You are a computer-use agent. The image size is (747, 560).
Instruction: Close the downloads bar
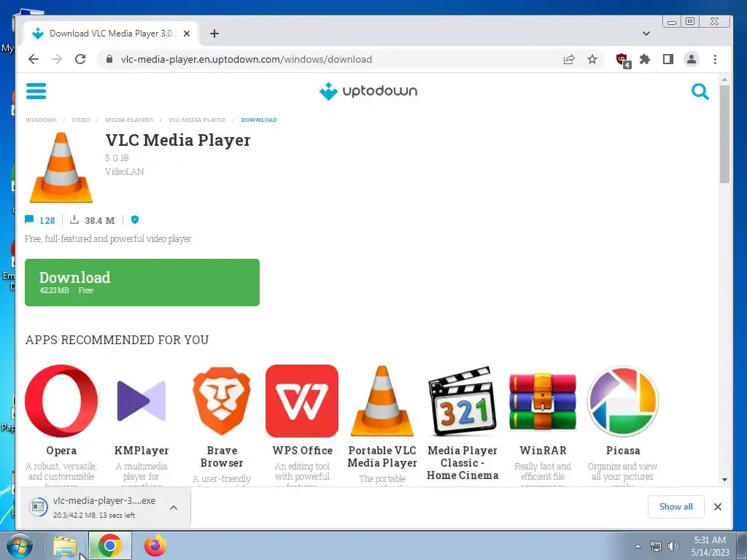(718, 507)
